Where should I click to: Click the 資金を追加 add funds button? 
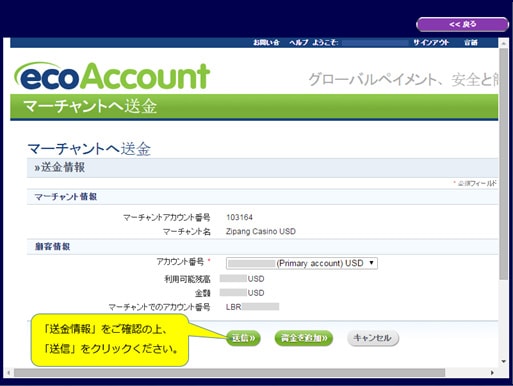click(x=304, y=338)
